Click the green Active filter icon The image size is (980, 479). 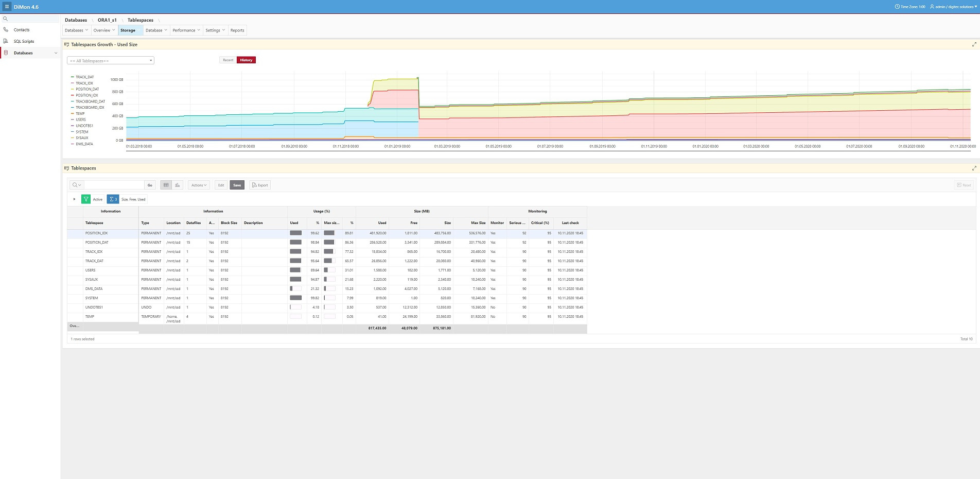[86, 199]
